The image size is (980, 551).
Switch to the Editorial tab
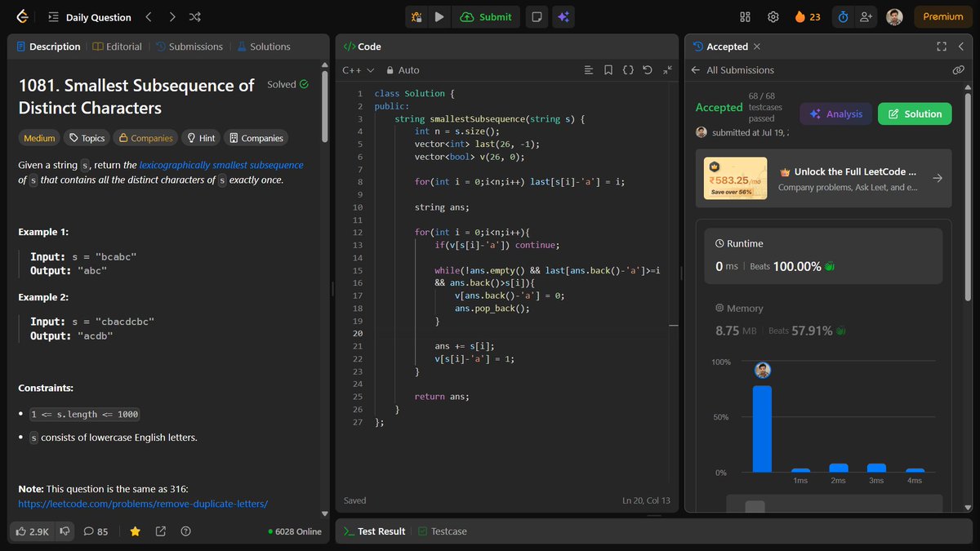tap(117, 47)
